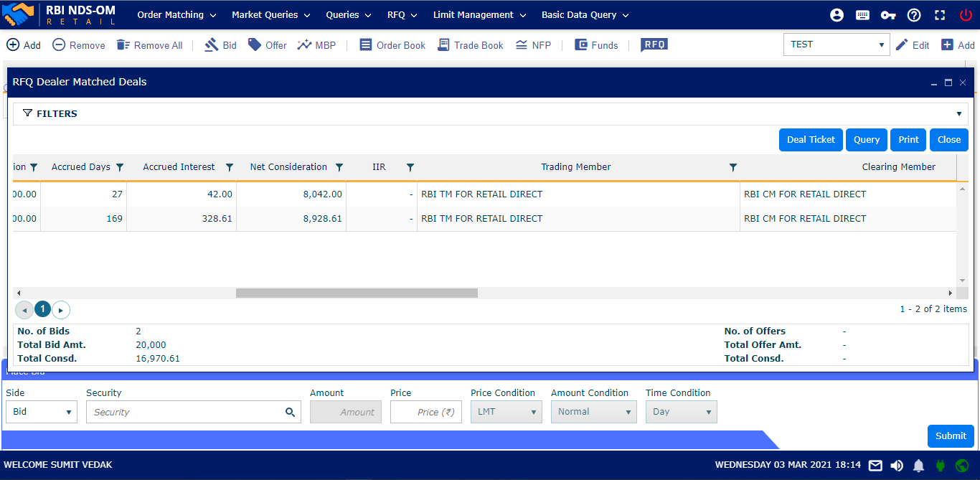
Task: Open the Side dropdown showing Bid
Action: point(42,412)
